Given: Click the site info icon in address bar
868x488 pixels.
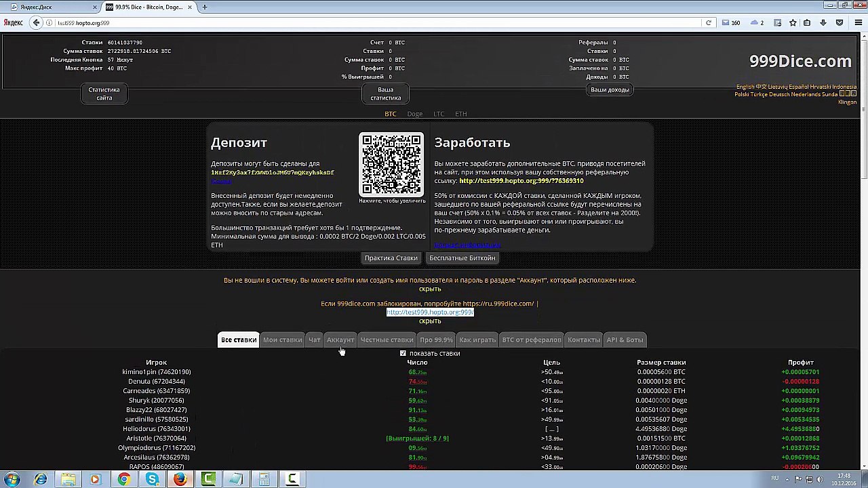Looking at the screenshot, I should click(x=50, y=23).
